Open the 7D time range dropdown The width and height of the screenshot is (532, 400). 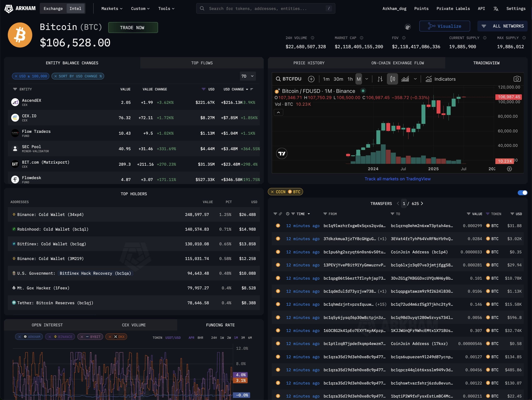coord(248,76)
